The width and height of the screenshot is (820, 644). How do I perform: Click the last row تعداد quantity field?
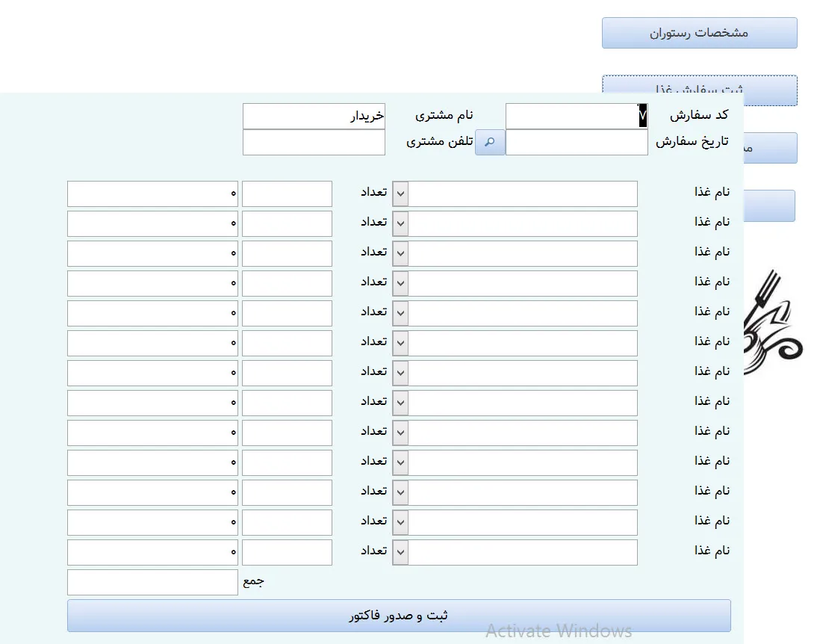coord(287,553)
